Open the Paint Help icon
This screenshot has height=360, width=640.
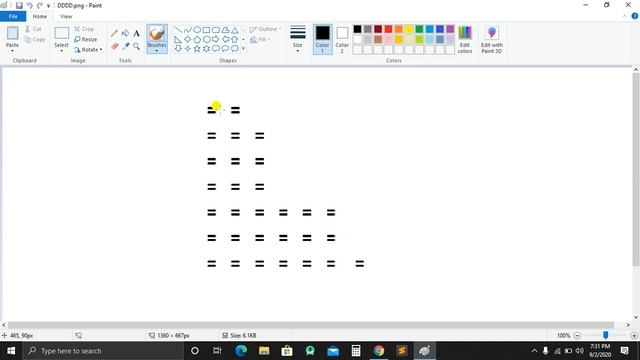point(635,16)
